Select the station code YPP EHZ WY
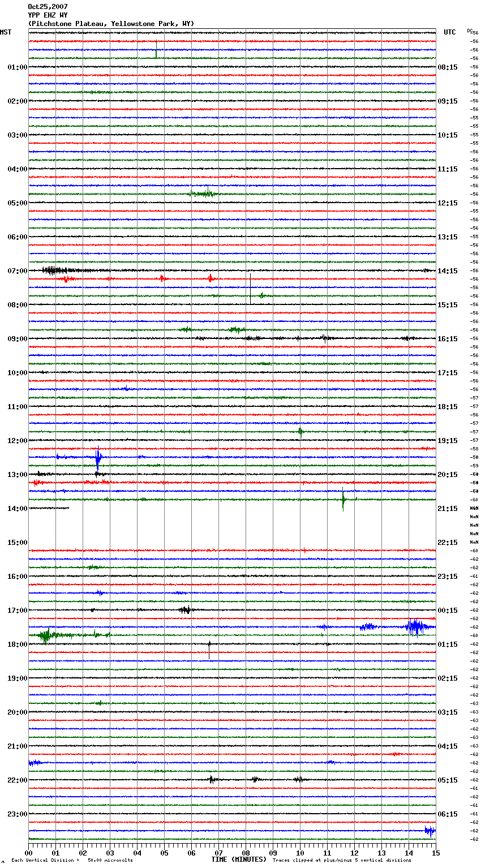Viewport: 481px width, 868px height. pos(48,15)
